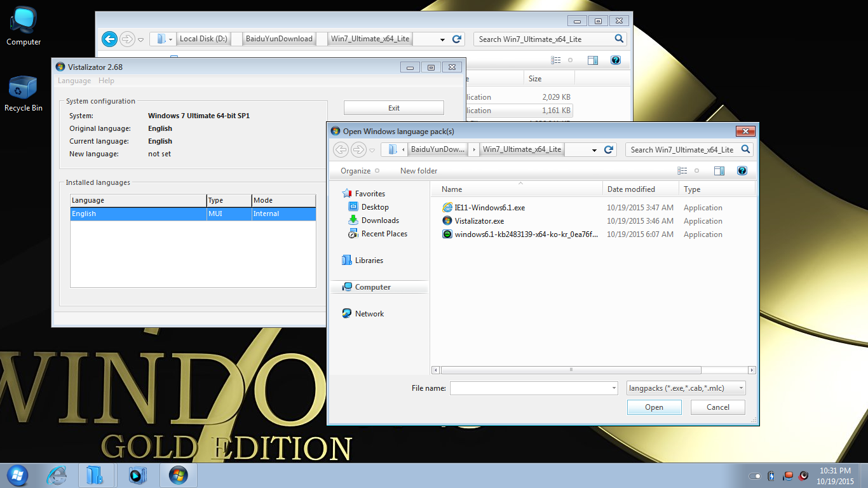Open Help icon in Explorer window
Image resolution: width=868 pixels, height=488 pixels.
point(615,60)
